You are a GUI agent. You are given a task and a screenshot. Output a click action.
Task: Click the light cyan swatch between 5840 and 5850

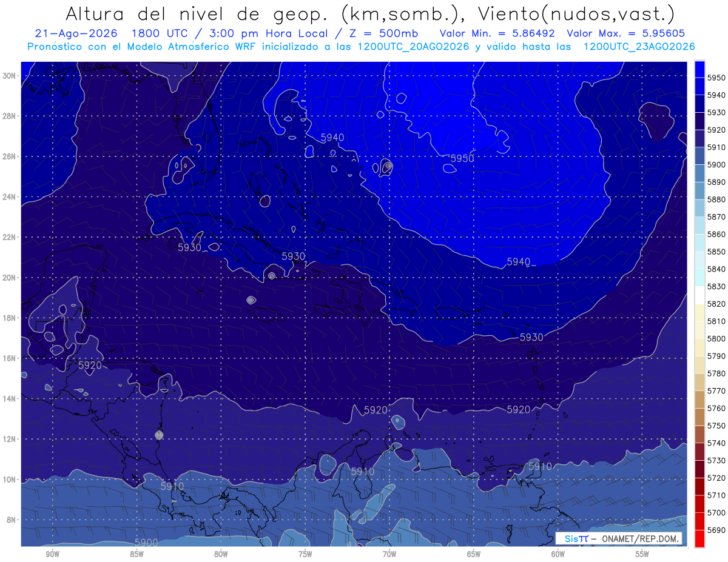(699, 261)
